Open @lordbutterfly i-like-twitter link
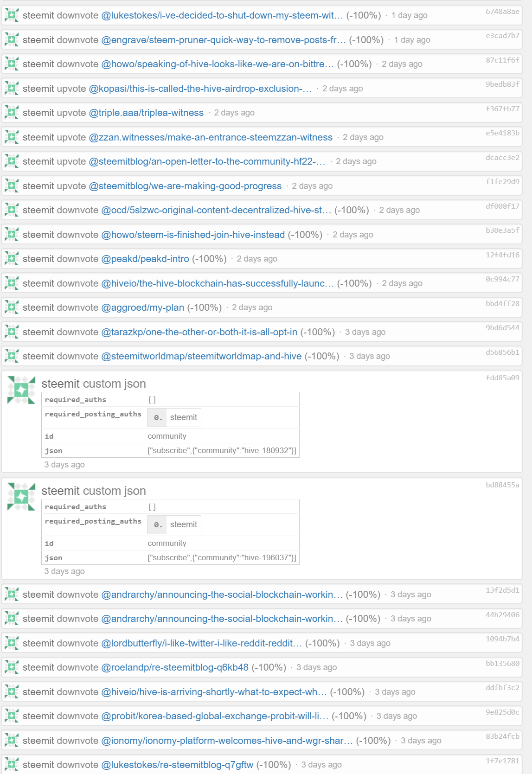This screenshot has height=774, width=532. click(202, 643)
